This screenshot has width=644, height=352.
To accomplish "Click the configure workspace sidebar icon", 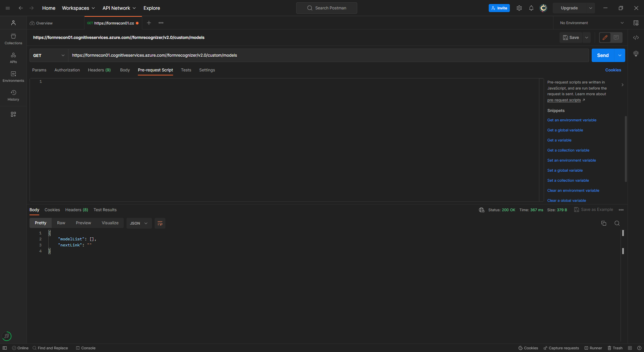I will click(x=13, y=114).
